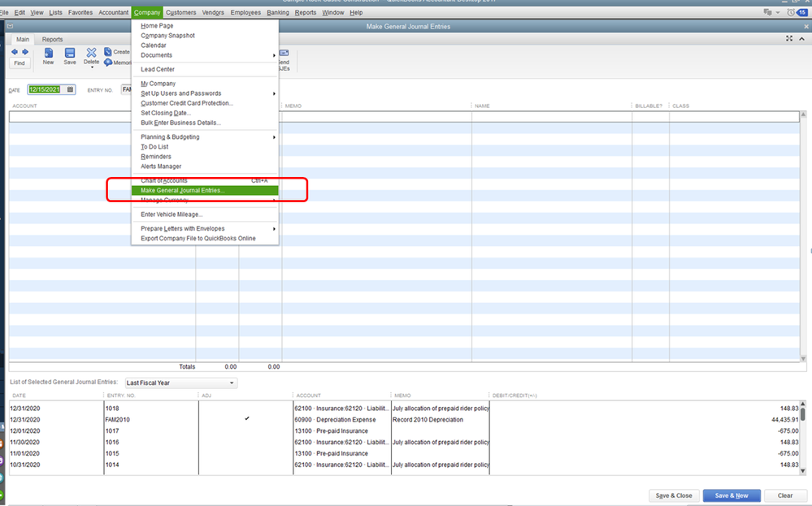Select 'Record 2010 Depreciation' memo row
Viewport: 812px width, 506px height.
point(405,420)
